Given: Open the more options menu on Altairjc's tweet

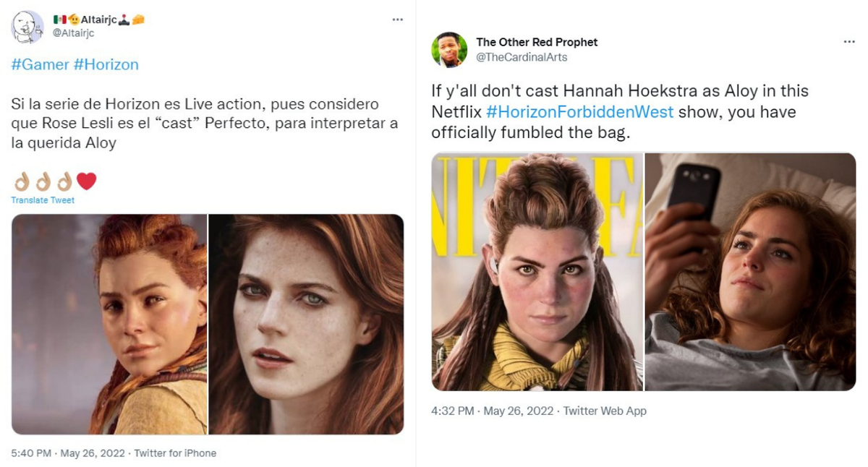Looking at the screenshot, I should point(397,20).
